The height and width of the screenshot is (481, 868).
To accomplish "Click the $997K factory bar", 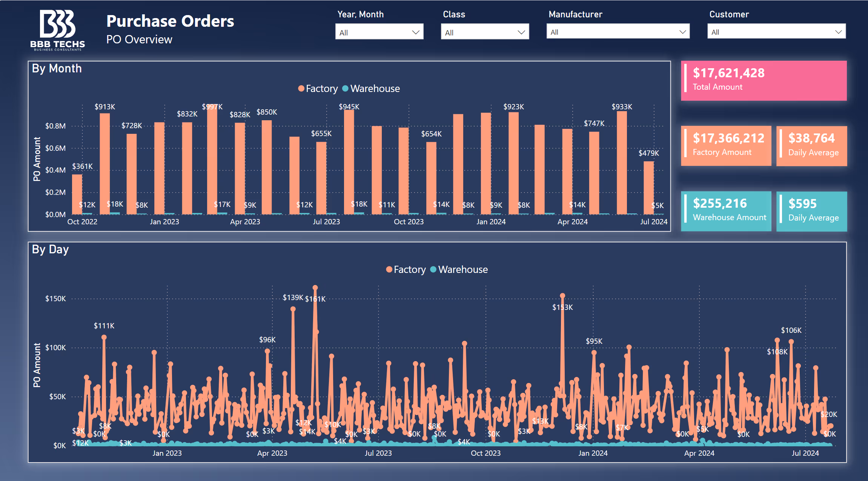I will point(212,162).
